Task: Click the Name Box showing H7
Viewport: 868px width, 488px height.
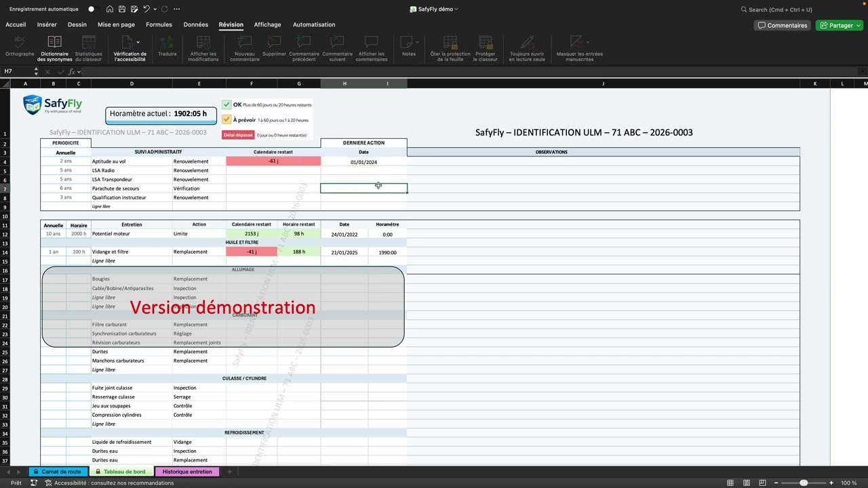Action: [17, 71]
